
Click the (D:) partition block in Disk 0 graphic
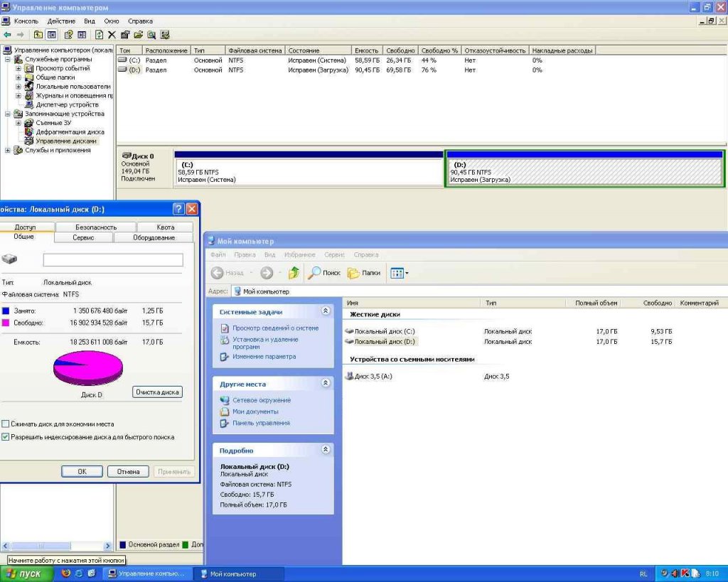point(584,169)
